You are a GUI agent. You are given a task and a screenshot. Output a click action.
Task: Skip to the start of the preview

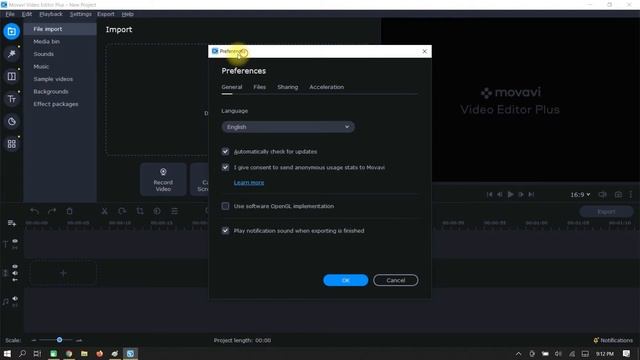point(489,195)
